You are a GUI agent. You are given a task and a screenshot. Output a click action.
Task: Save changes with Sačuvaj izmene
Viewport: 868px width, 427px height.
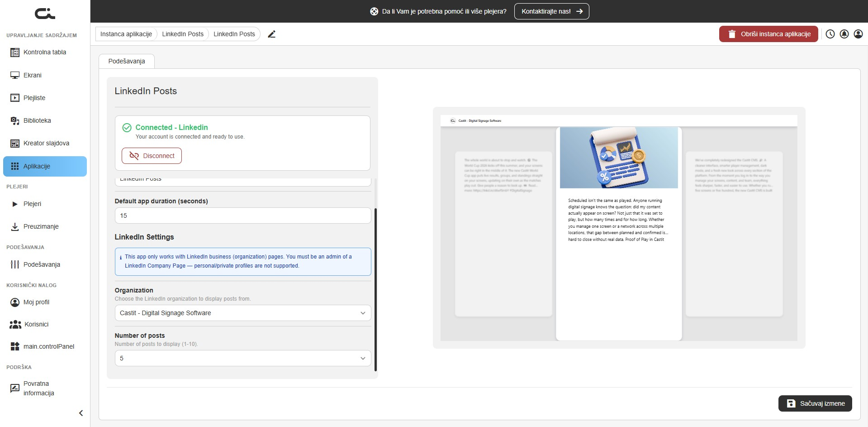point(815,403)
